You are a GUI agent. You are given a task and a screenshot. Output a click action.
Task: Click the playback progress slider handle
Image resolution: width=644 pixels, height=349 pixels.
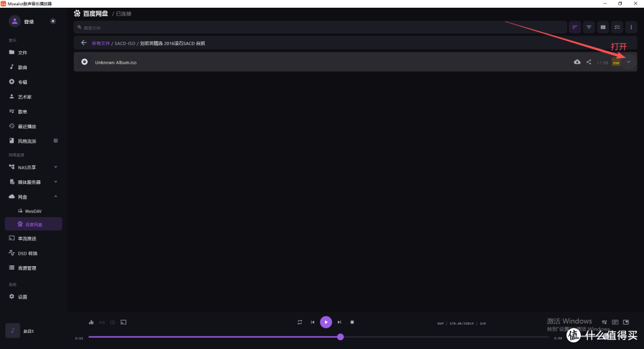pyautogui.click(x=340, y=337)
